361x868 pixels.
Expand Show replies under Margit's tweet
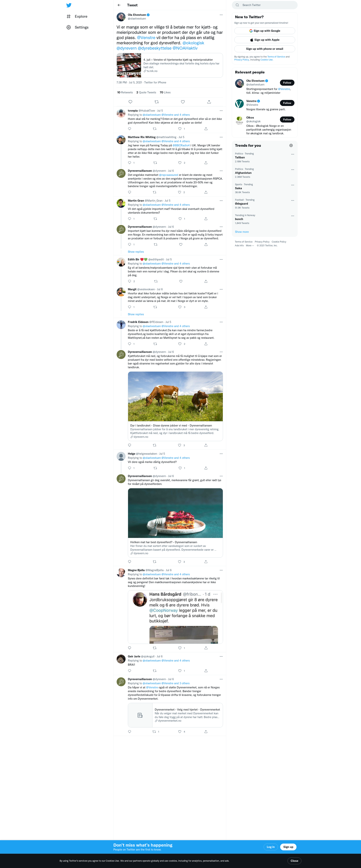tap(136, 314)
